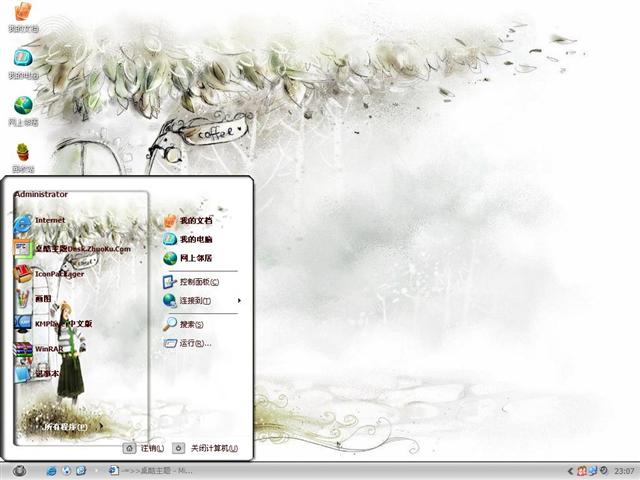Click the round disc quick launch icon
The image size is (640, 480).
(x=67, y=471)
